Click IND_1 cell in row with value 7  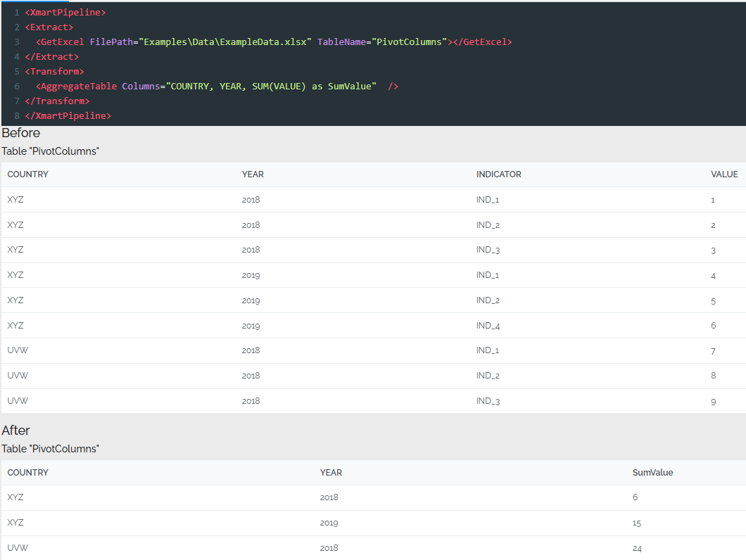[488, 350]
